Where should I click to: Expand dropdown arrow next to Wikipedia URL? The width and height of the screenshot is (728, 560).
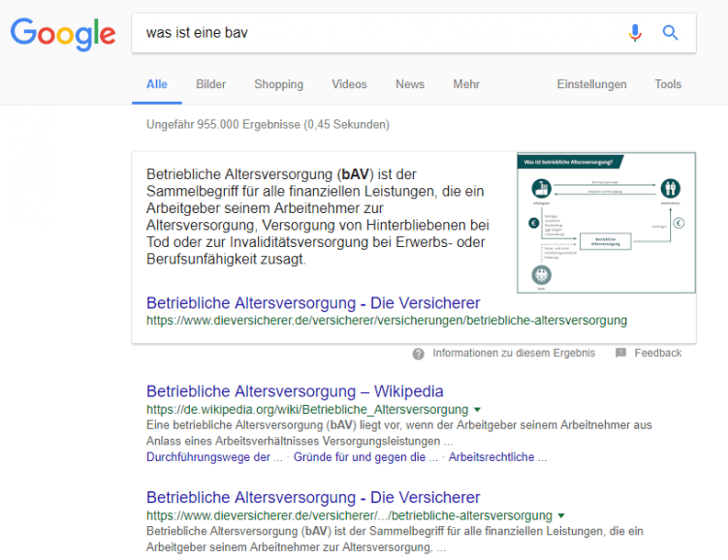click(477, 410)
